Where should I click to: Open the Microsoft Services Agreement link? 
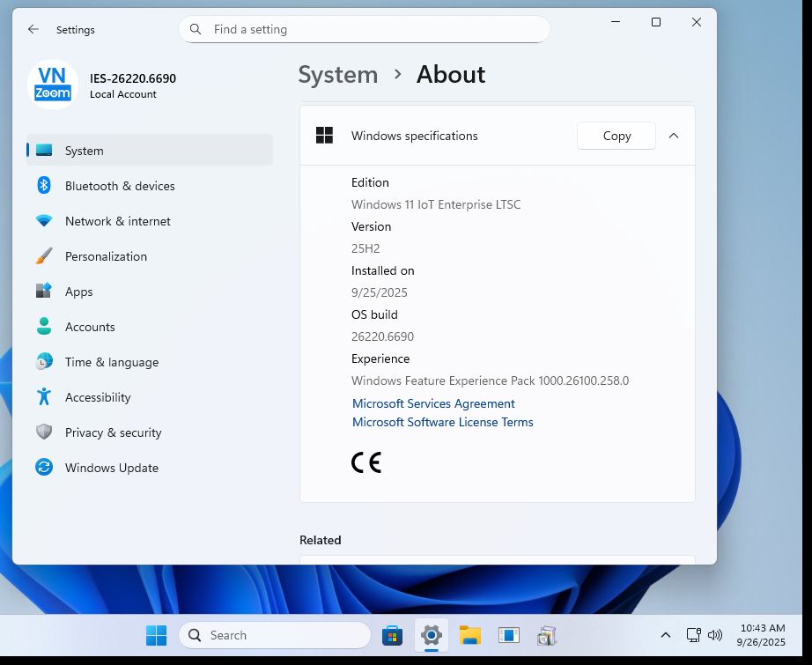[433, 403]
